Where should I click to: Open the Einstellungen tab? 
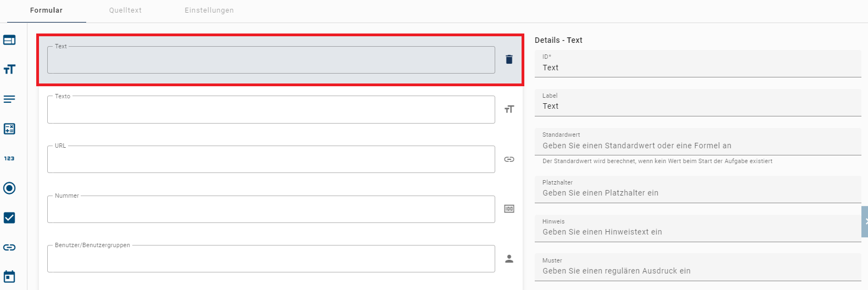(x=209, y=10)
